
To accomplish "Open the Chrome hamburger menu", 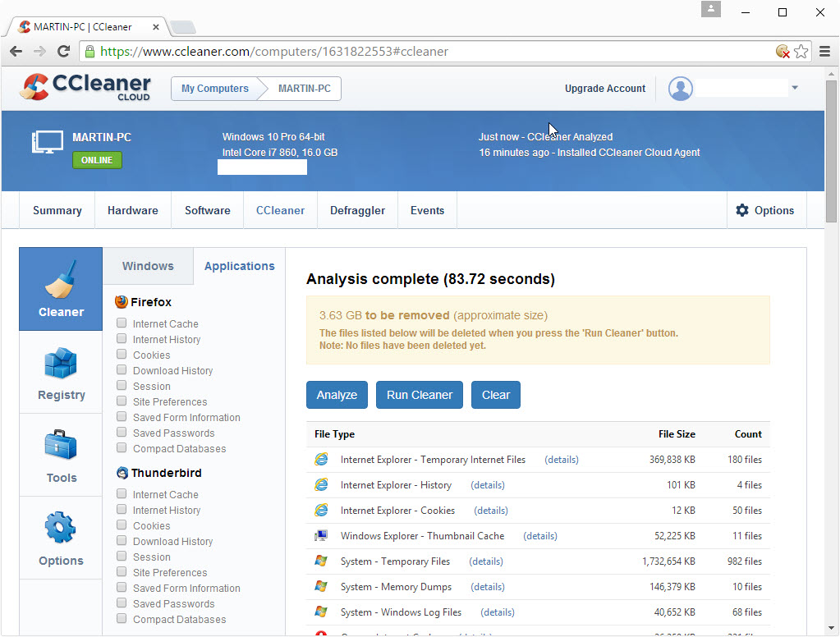I will click(825, 52).
